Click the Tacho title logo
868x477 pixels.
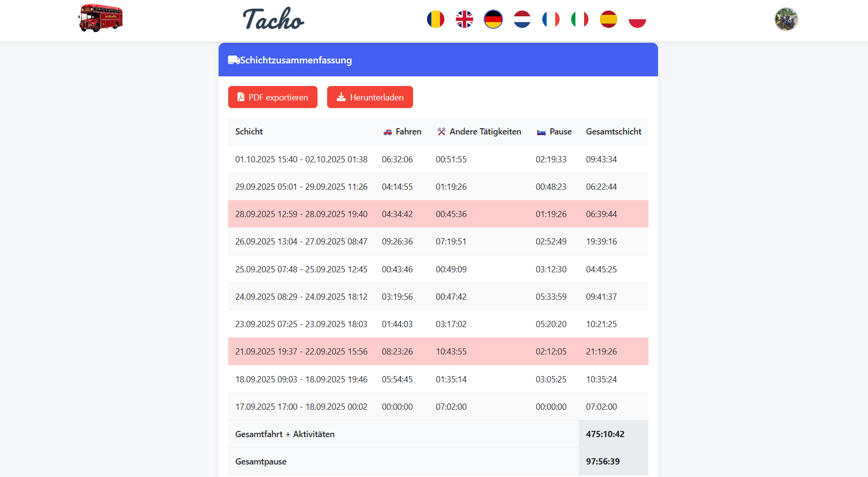click(273, 20)
